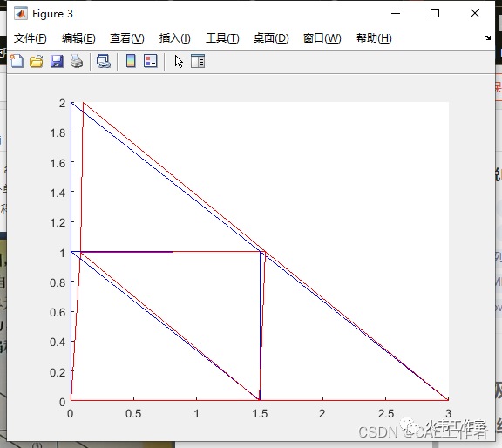Click the Figure 3 title text
The height and width of the screenshot is (448, 502).
pos(53,14)
